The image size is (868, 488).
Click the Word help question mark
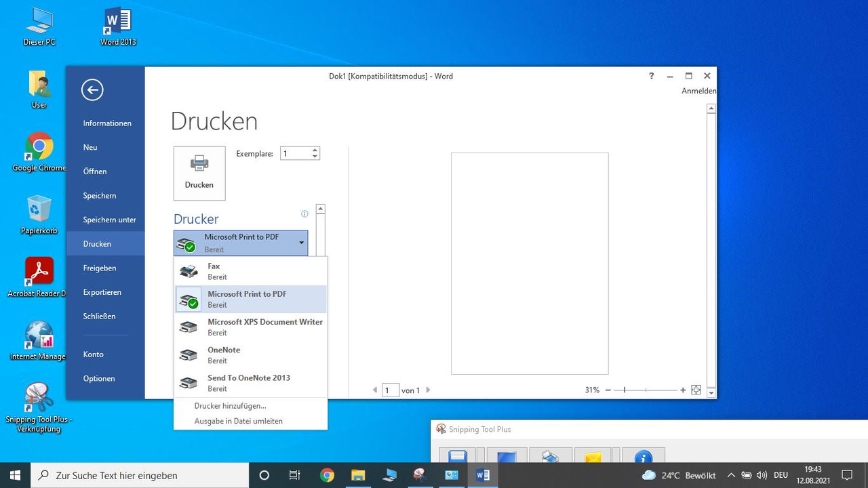(652, 76)
